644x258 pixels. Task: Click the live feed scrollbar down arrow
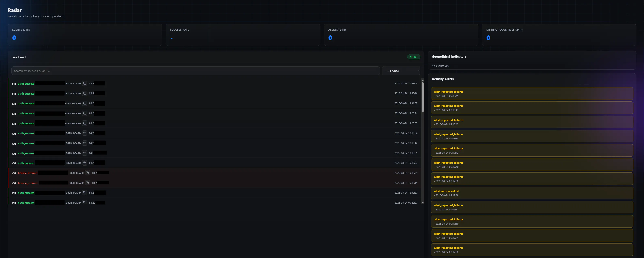(x=423, y=203)
